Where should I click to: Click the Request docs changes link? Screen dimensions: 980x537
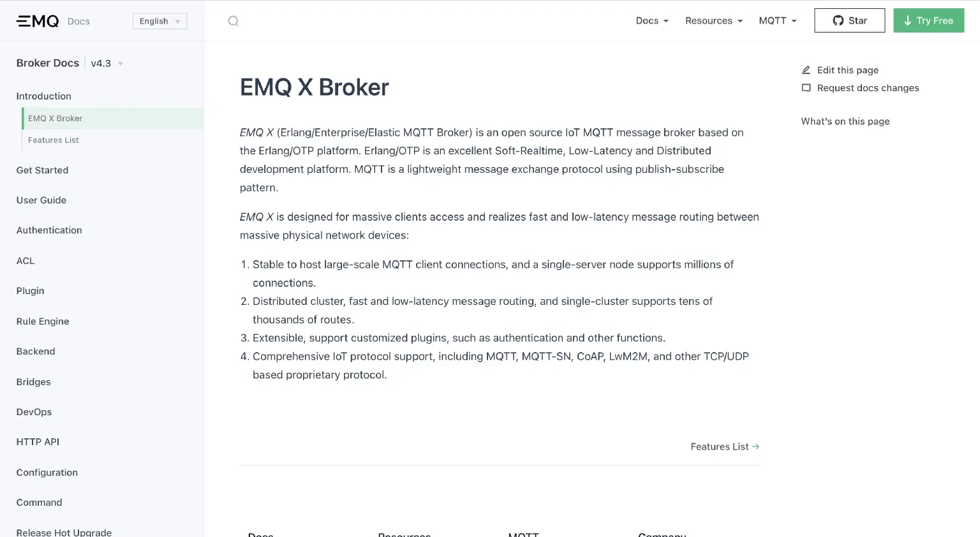(868, 88)
